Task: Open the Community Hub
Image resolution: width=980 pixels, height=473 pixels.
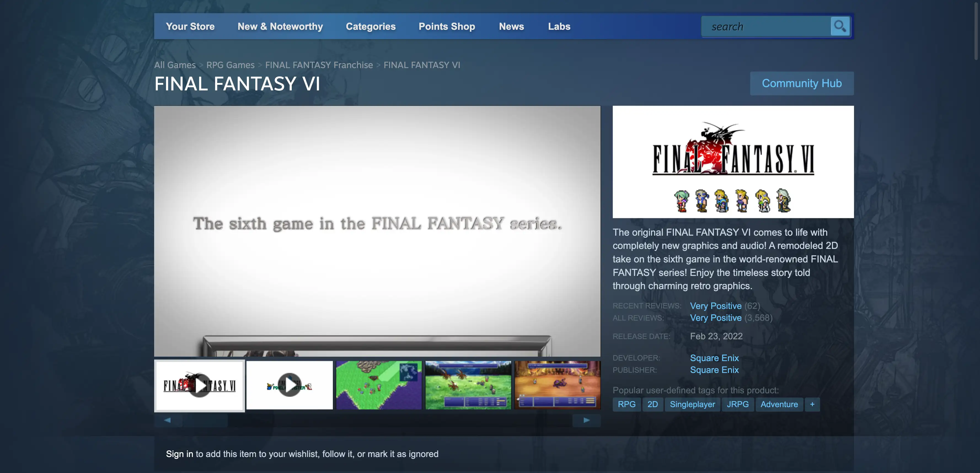Action: point(802,83)
